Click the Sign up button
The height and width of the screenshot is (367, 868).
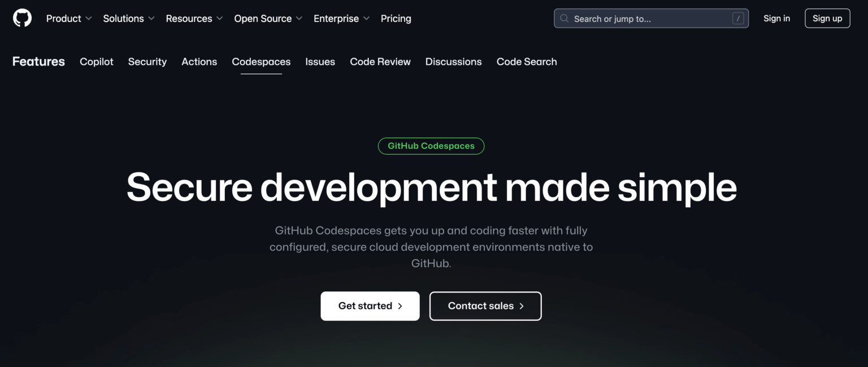tap(827, 18)
